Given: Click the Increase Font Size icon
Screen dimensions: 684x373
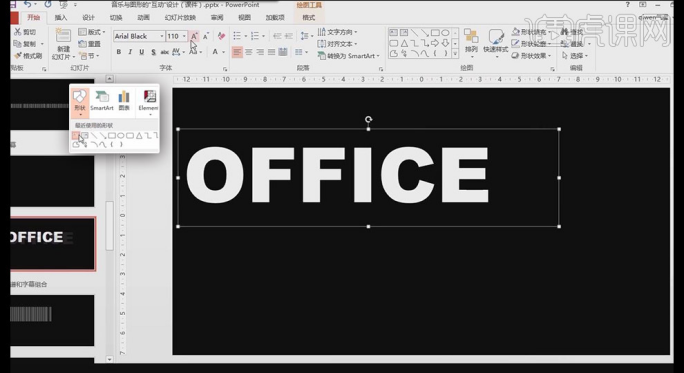Looking at the screenshot, I should [194, 36].
